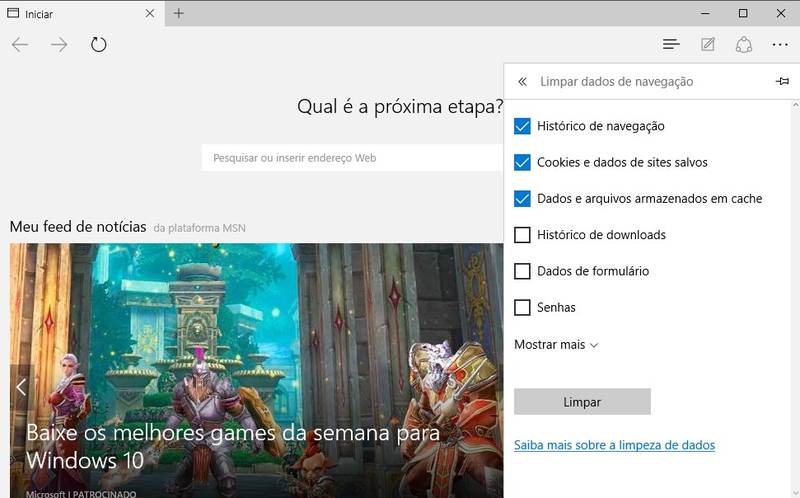Click the da plataforma MSN text

(199, 228)
